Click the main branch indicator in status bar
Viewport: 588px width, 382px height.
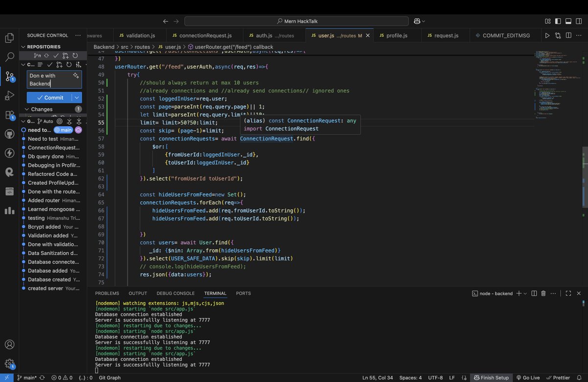pos(27,378)
